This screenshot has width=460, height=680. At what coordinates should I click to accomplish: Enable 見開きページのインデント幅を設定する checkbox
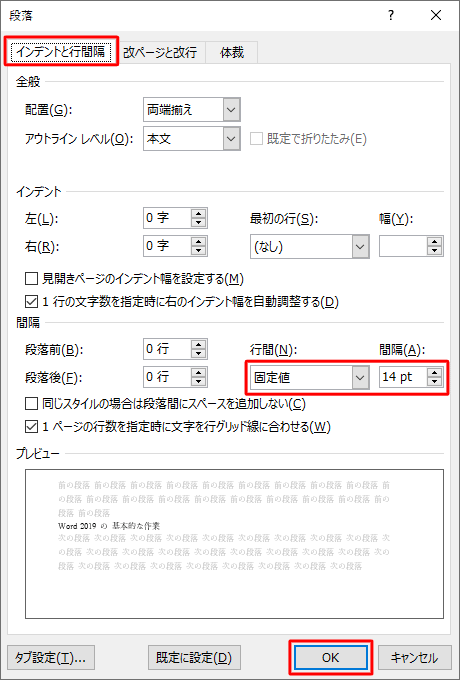(x=31, y=278)
